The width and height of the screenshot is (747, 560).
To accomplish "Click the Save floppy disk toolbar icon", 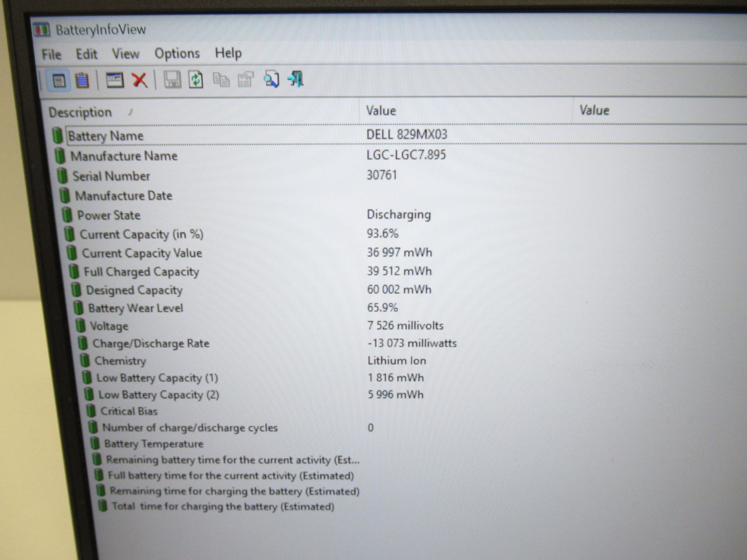I will [x=172, y=79].
